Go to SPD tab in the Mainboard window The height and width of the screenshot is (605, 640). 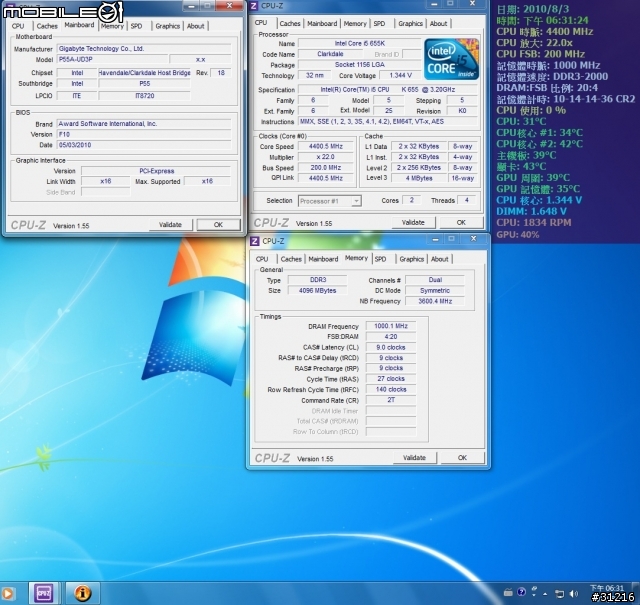(136, 26)
